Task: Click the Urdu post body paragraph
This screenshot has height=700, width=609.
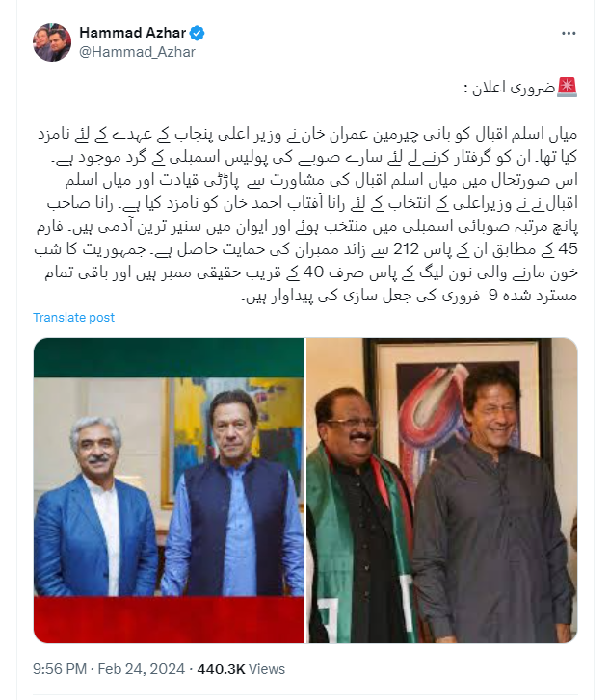Action: (x=306, y=215)
